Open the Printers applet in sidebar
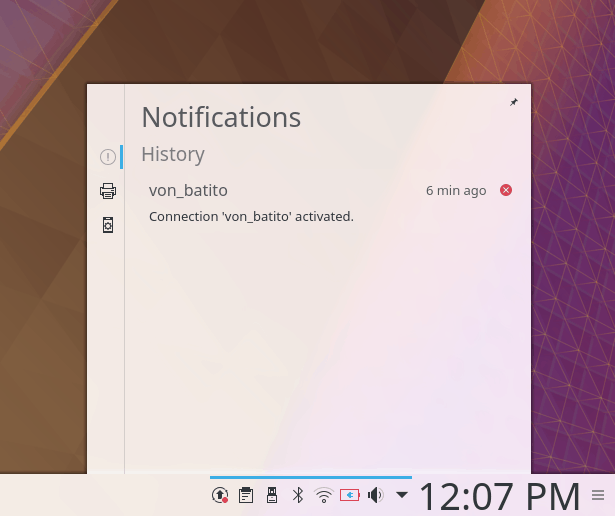 108,191
